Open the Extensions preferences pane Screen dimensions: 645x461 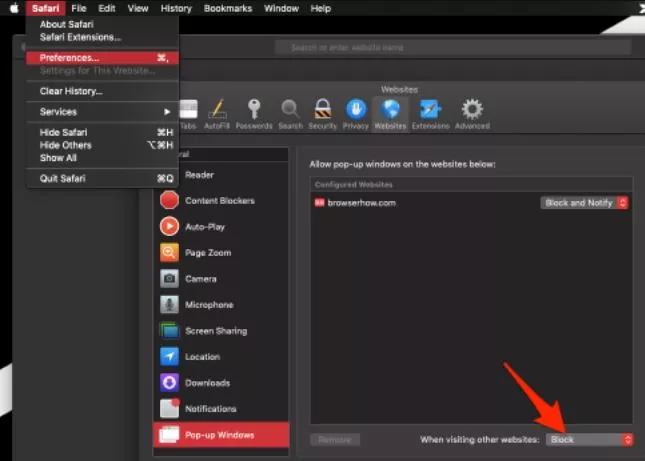point(430,115)
